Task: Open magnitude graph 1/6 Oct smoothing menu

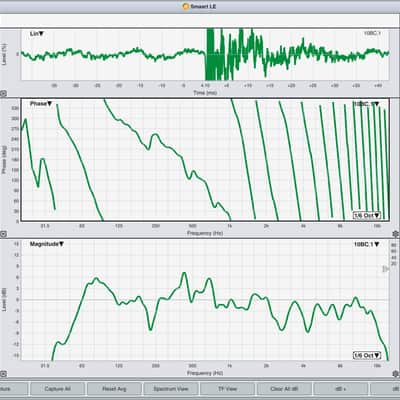Action: click(367, 355)
